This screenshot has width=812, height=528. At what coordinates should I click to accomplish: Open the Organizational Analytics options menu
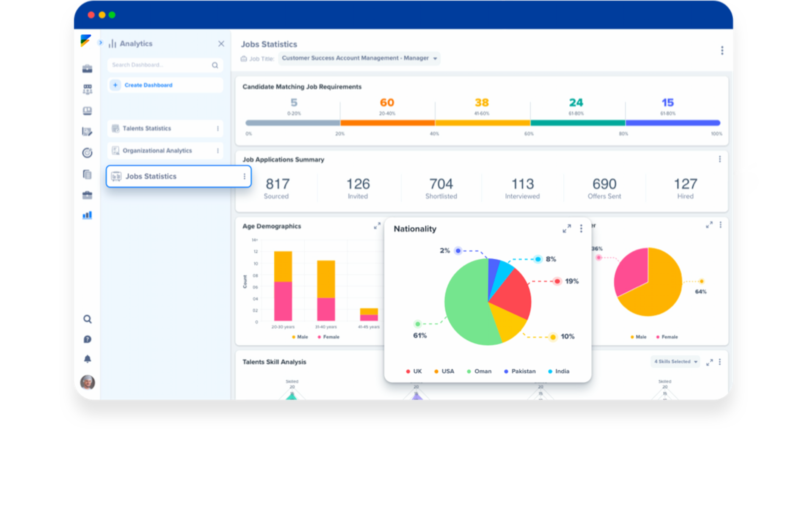(x=218, y=151)
